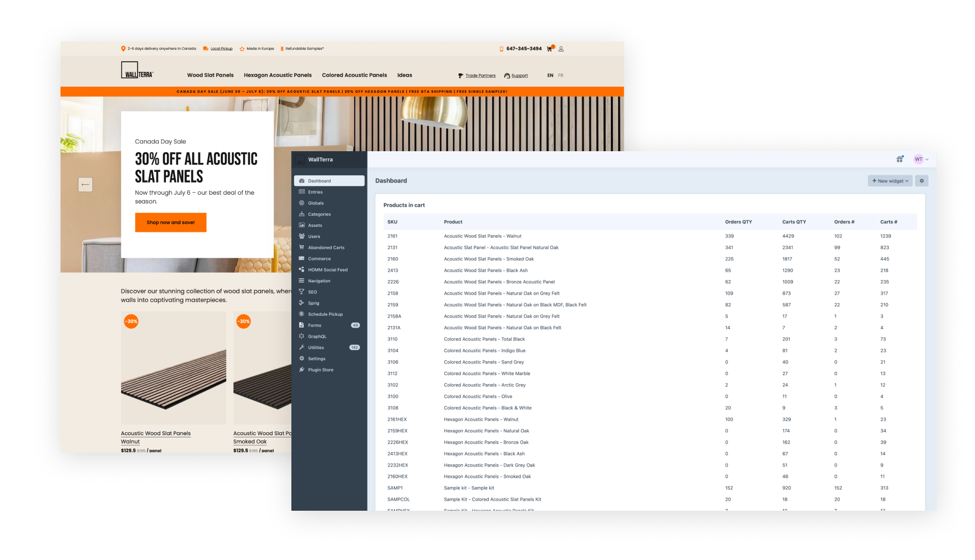Click the SKU column header
The height and width of the screenshot is (560, 975).
coord(392,222)
